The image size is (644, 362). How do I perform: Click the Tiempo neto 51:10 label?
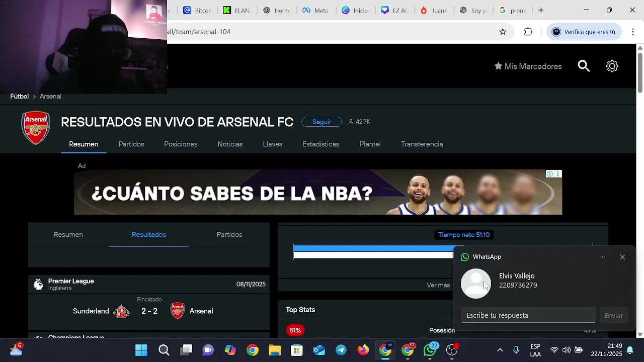click(464, 235)
